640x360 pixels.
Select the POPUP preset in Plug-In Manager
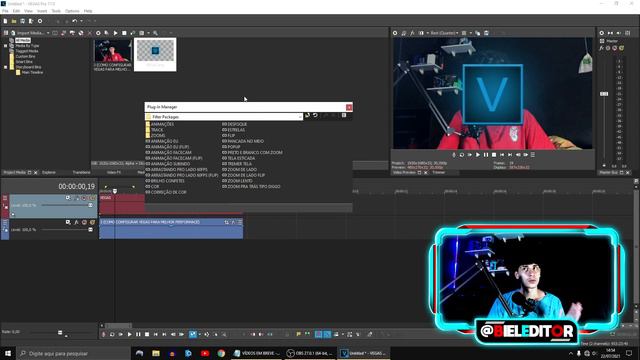point(234,147)
